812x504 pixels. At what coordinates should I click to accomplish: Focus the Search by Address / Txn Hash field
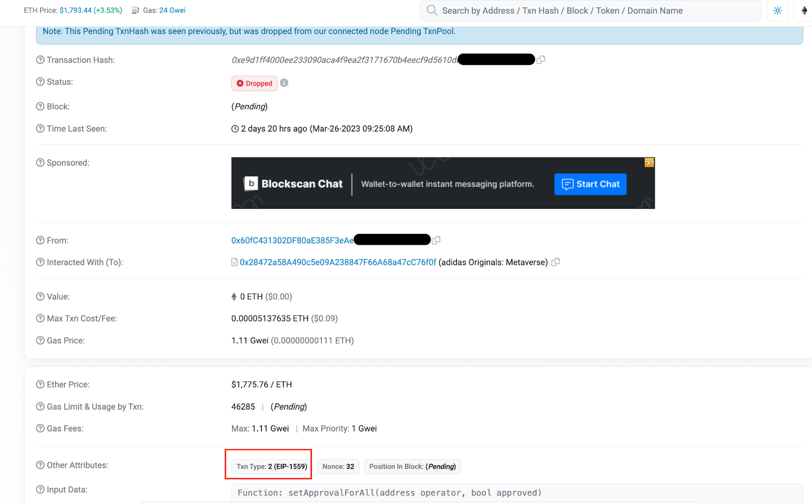pos(591,11)
